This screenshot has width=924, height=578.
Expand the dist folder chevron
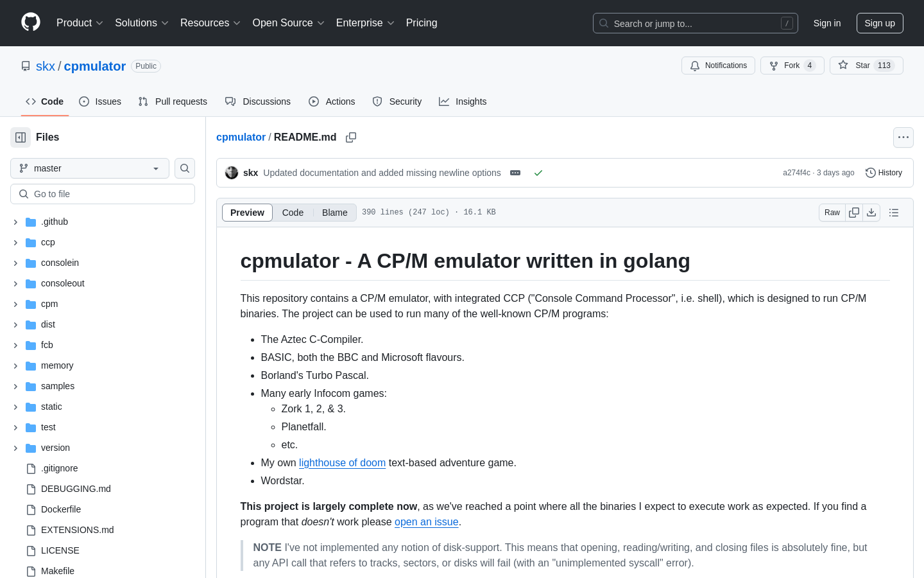(x=15, y=324)
